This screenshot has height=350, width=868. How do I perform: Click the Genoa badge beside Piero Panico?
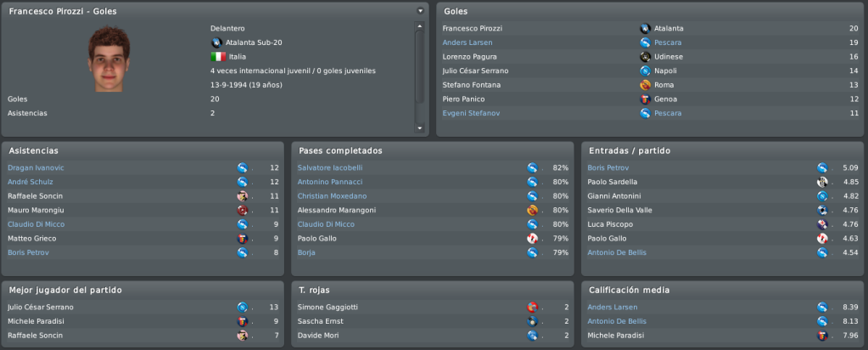pyautogui.click(x=645, y=99)
